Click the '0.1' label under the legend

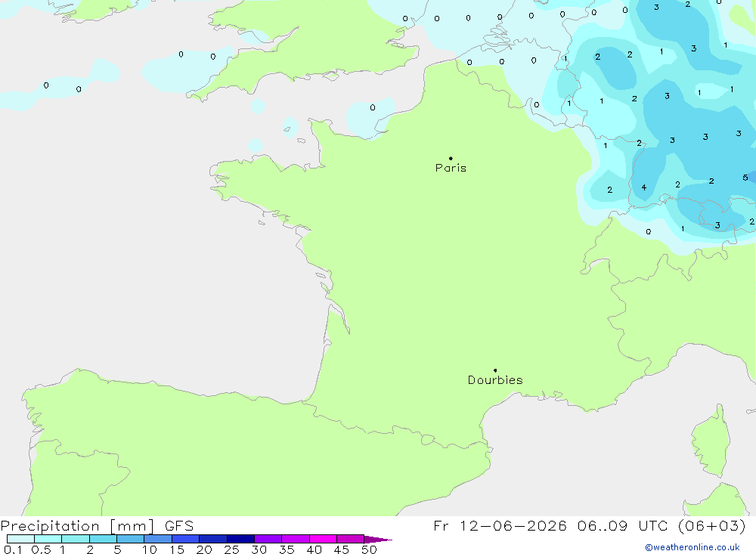pyautogui.click(x=13, y=549)
